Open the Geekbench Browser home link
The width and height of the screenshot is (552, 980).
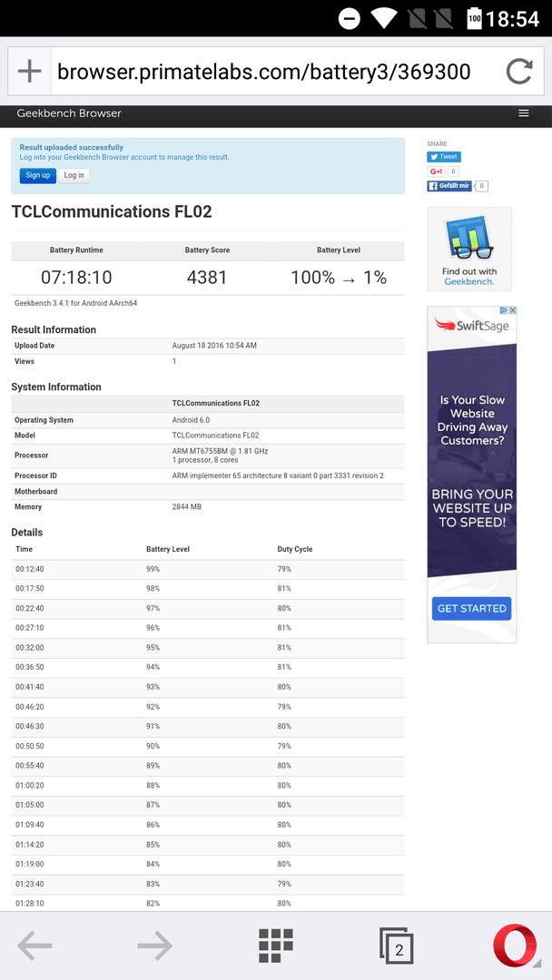(x=69, y=113)
